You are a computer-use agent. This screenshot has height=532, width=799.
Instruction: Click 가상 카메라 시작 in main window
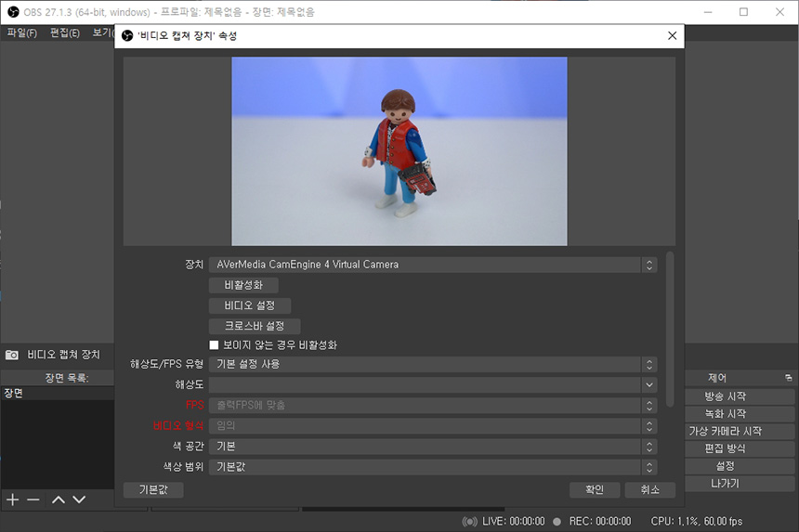[740, 431]
